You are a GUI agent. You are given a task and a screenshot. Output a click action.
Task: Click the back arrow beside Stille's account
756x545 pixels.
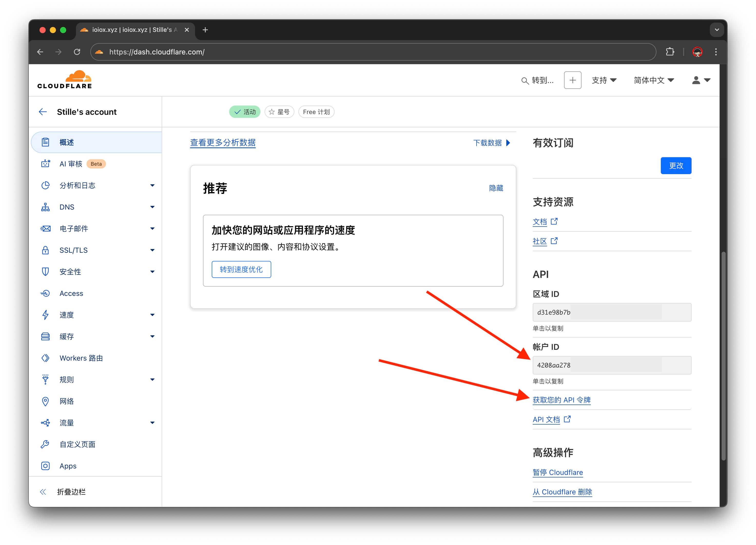[43, 112]
